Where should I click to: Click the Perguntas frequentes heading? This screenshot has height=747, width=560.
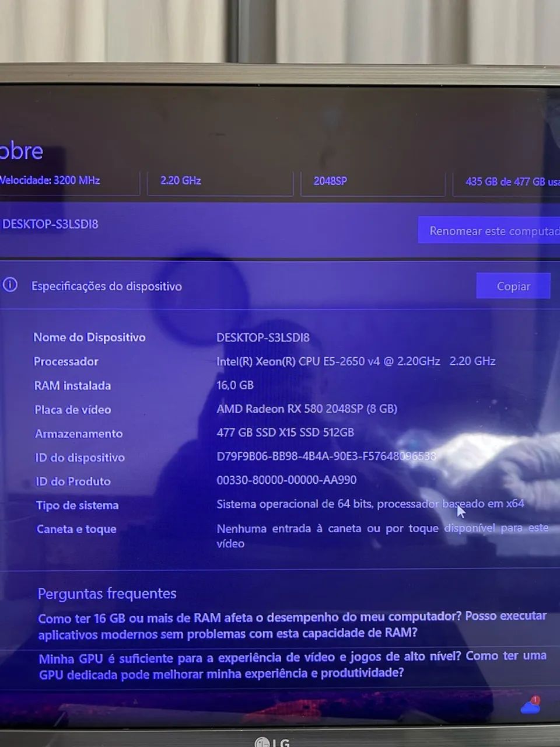coord(107,594)
